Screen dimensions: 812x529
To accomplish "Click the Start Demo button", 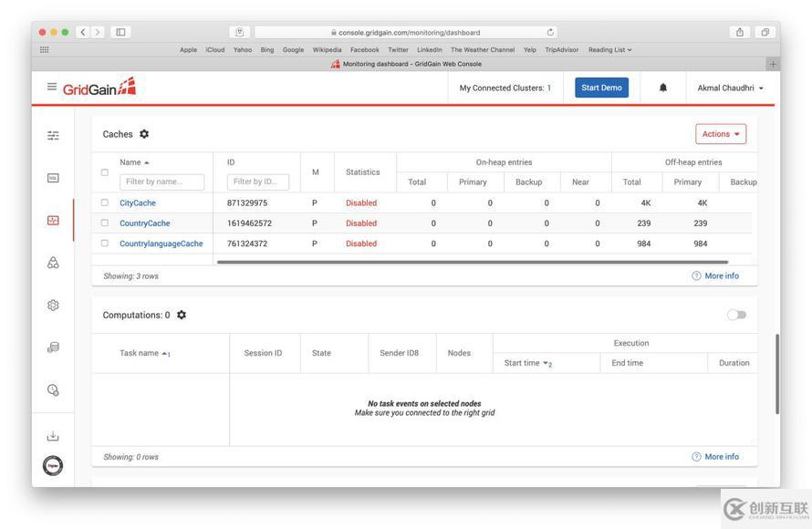I will [x=601, y=88].
